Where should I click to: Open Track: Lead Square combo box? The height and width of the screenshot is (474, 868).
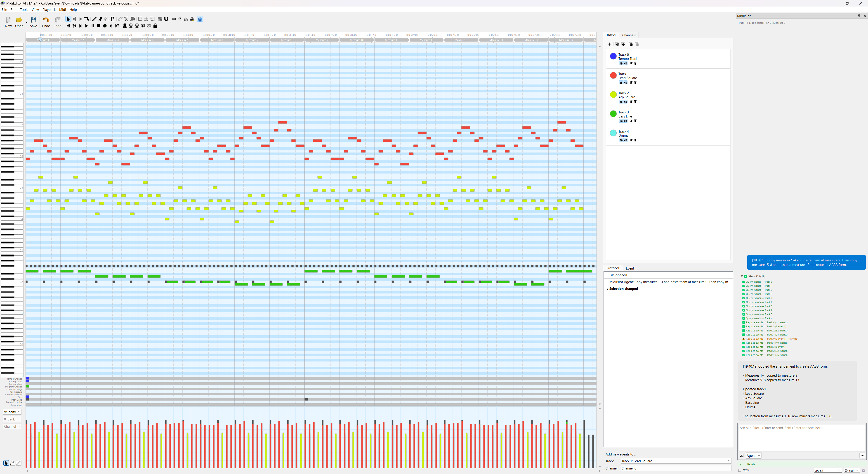(x=675, y=461)
